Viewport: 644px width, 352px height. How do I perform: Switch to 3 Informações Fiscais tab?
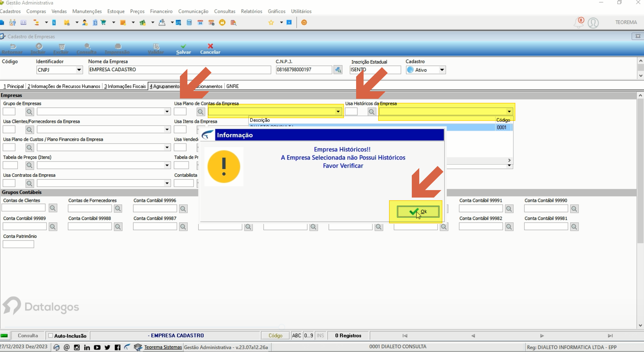click(x=125, y=86)
